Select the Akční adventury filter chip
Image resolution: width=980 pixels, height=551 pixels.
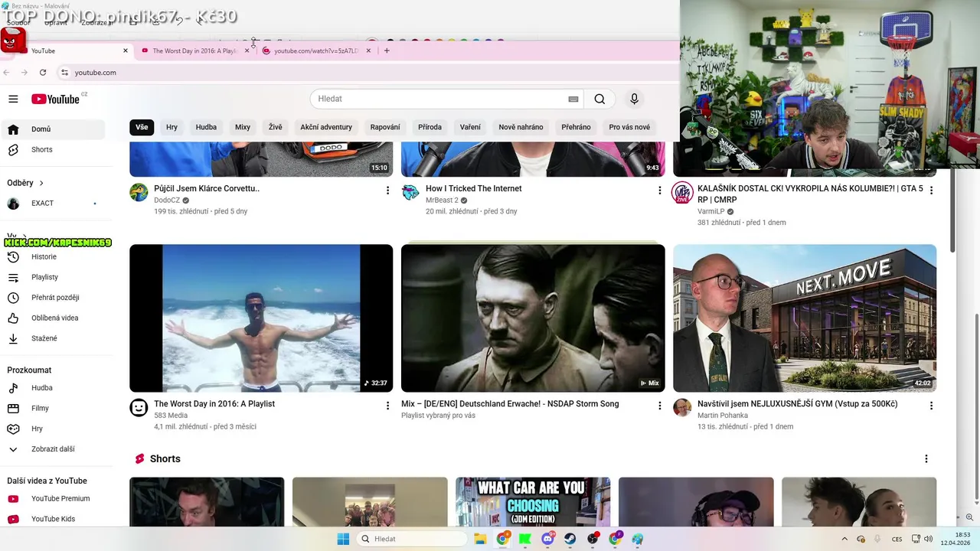(326, 127)
